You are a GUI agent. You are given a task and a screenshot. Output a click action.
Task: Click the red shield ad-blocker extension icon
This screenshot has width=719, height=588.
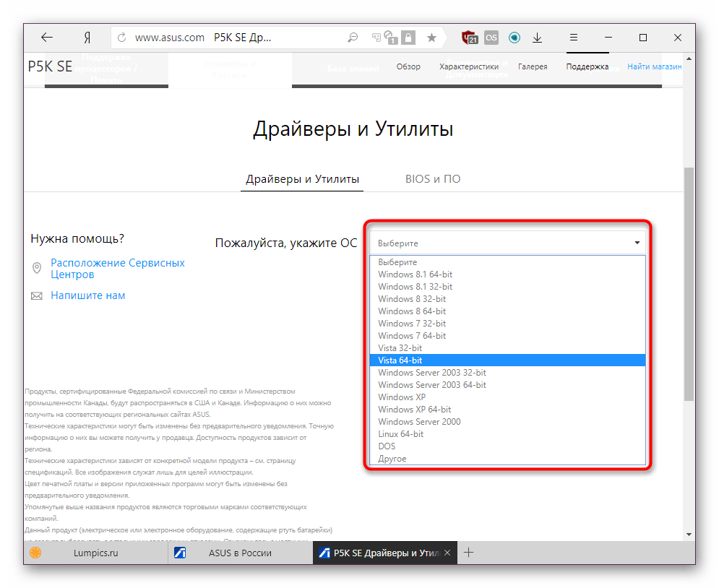(470, 38)
